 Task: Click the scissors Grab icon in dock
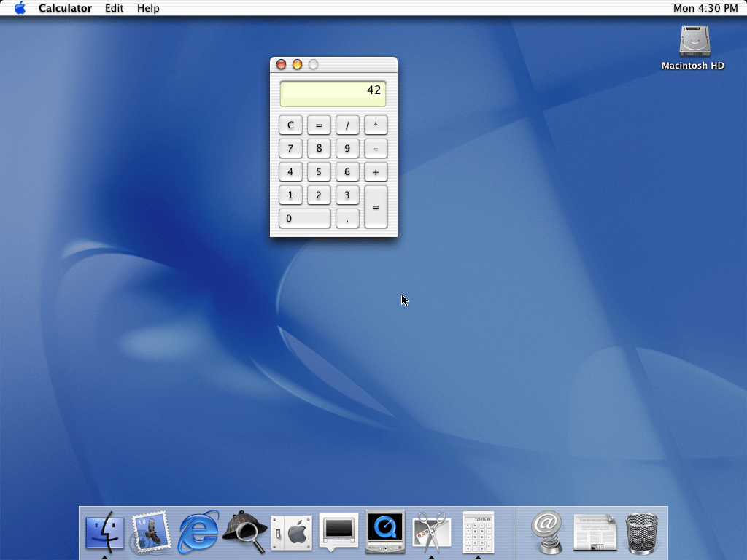(x=431, y=532)
